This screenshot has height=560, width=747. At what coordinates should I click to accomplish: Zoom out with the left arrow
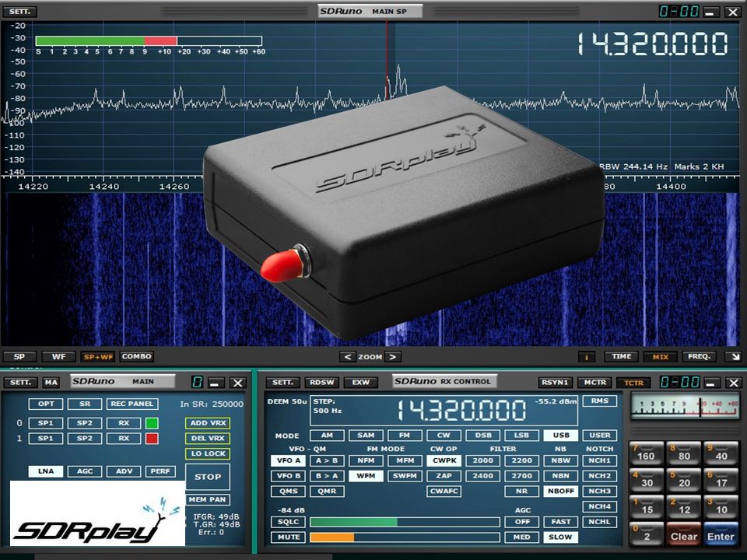click(347, 357)
